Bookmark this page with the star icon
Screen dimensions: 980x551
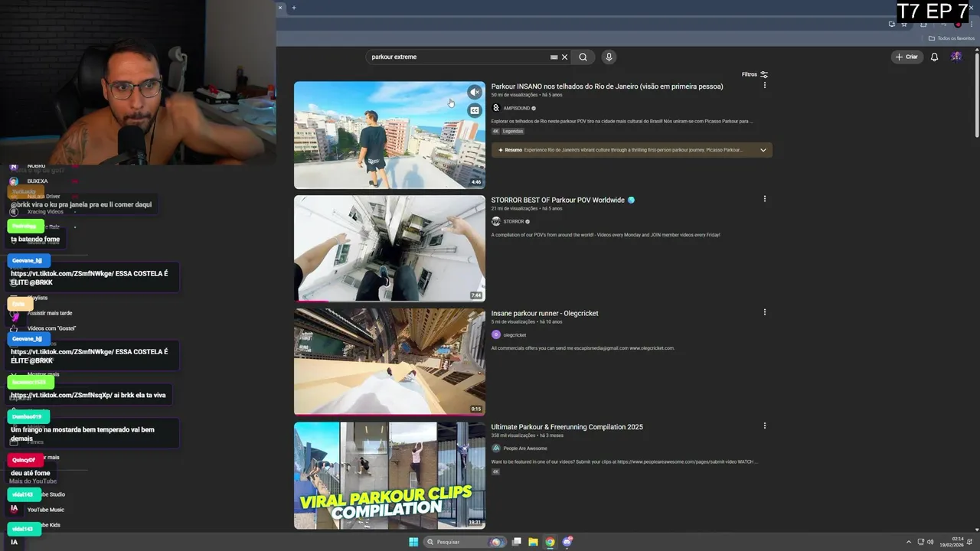(x=904, y=24)
